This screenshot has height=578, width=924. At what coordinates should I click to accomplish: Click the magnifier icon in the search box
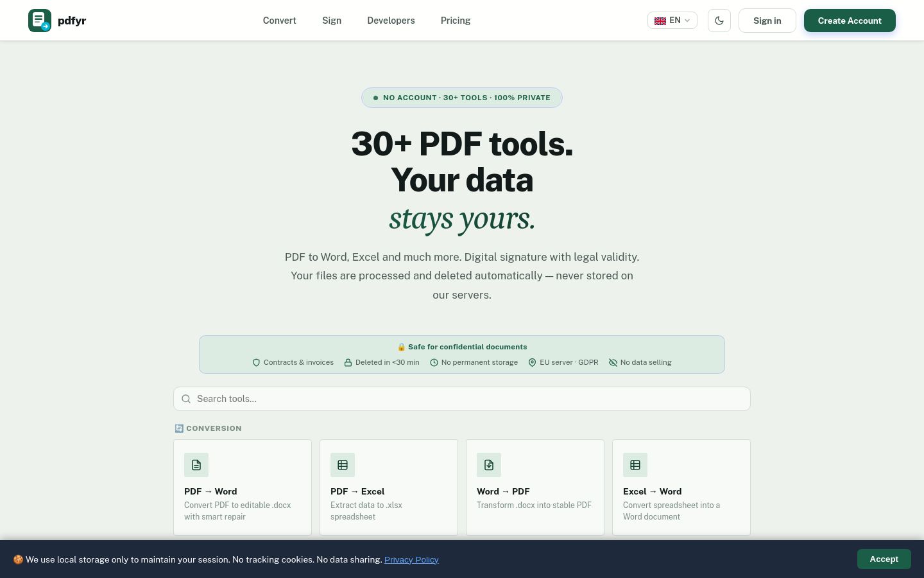186,399
